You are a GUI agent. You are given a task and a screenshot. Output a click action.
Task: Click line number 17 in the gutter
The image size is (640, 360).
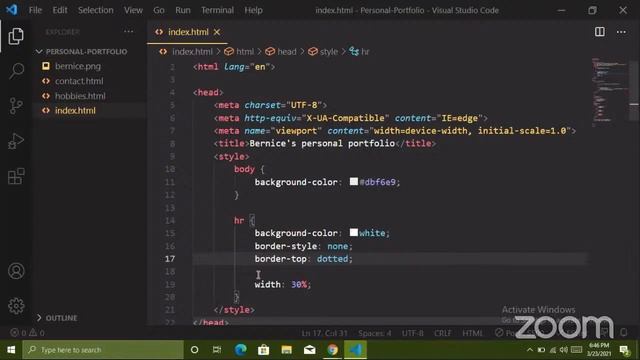point(170,259)
